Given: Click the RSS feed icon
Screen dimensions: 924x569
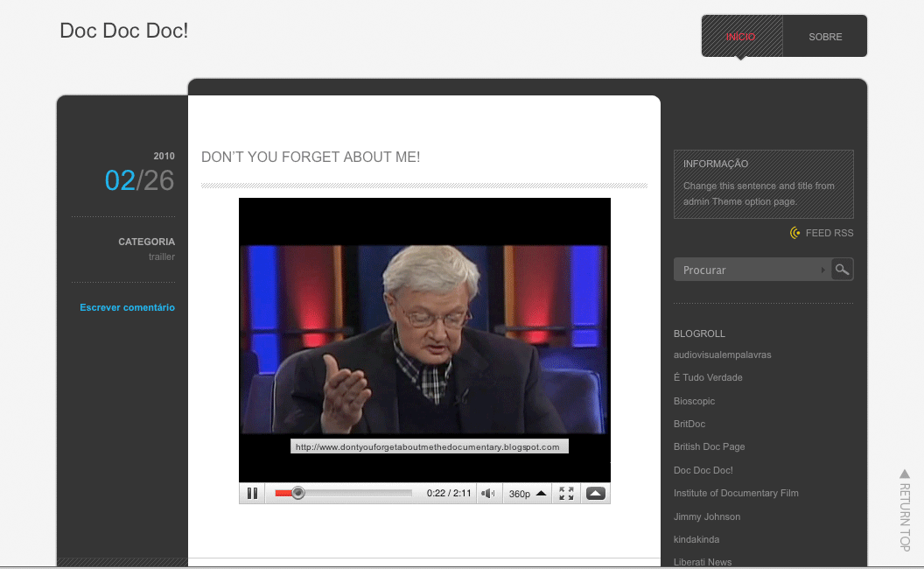Looking at the screenshot, I should 795,233.
